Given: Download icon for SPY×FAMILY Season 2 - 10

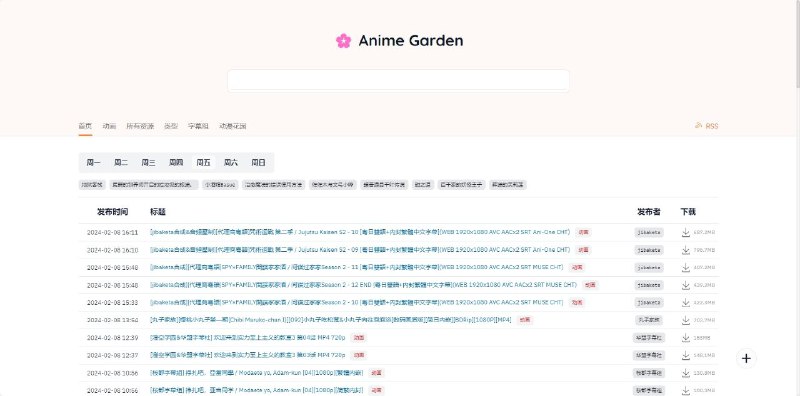Looking at the screenshot, I should click(686, 303).
